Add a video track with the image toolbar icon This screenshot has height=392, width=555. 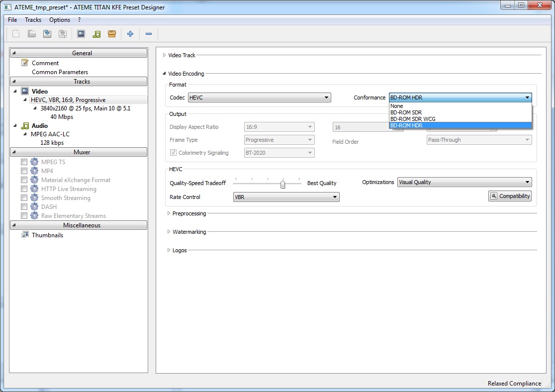click(80, 33)
